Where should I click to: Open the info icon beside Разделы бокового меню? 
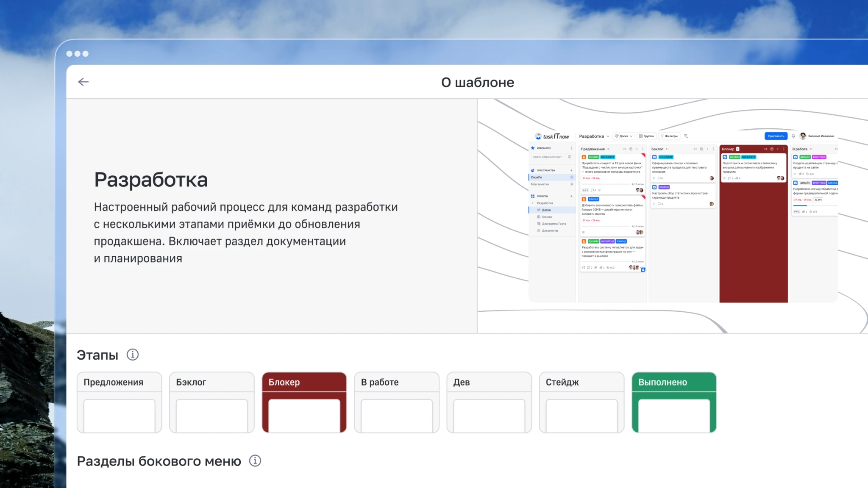[255, 460]
